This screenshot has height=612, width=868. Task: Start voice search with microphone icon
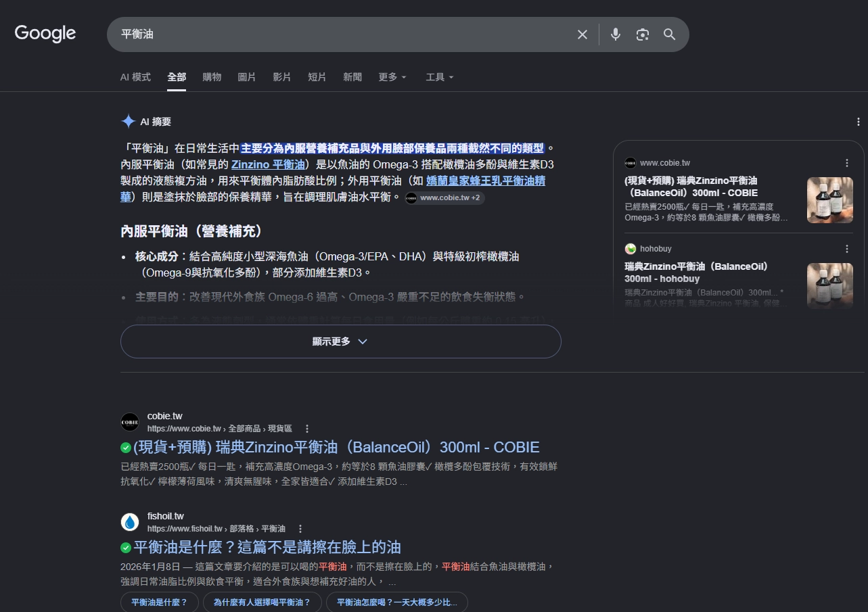tap(615, 34)
